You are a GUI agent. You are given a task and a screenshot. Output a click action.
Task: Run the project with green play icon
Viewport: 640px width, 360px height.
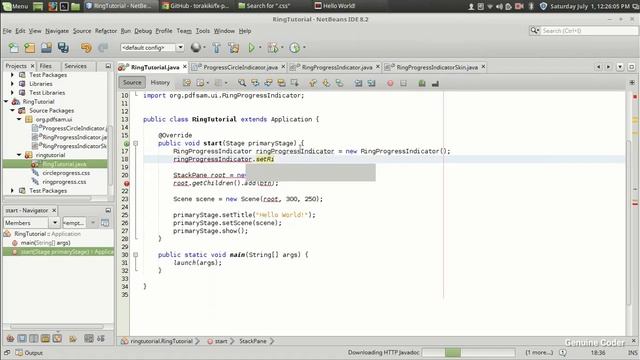251,48
